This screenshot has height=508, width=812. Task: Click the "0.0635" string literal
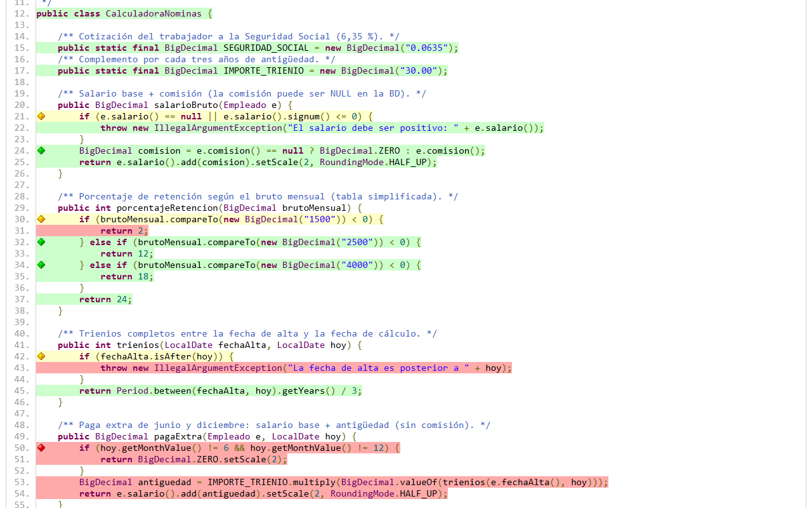click(x=426, y=48)
